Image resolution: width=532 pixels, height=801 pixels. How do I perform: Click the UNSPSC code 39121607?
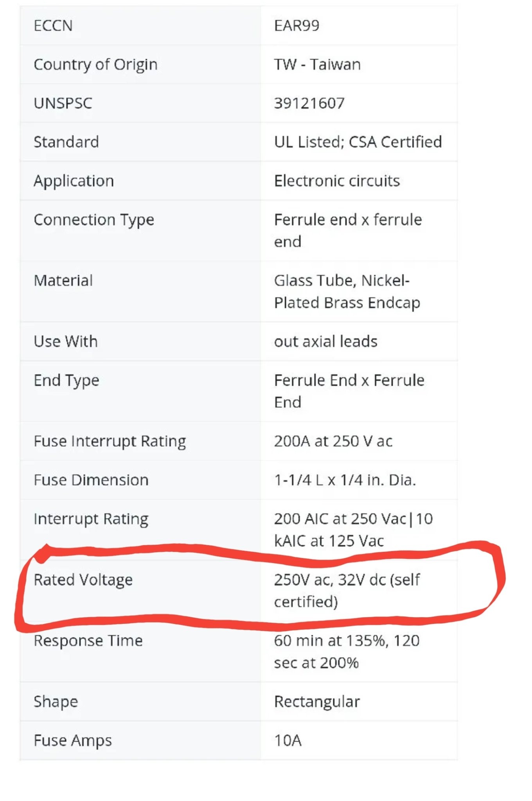pos(309,103)
